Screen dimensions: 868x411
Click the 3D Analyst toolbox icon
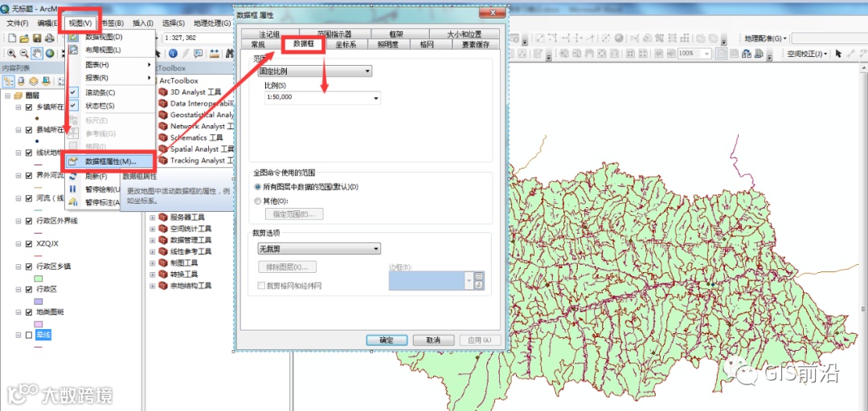pyautogui.click(x=162, y=92)
